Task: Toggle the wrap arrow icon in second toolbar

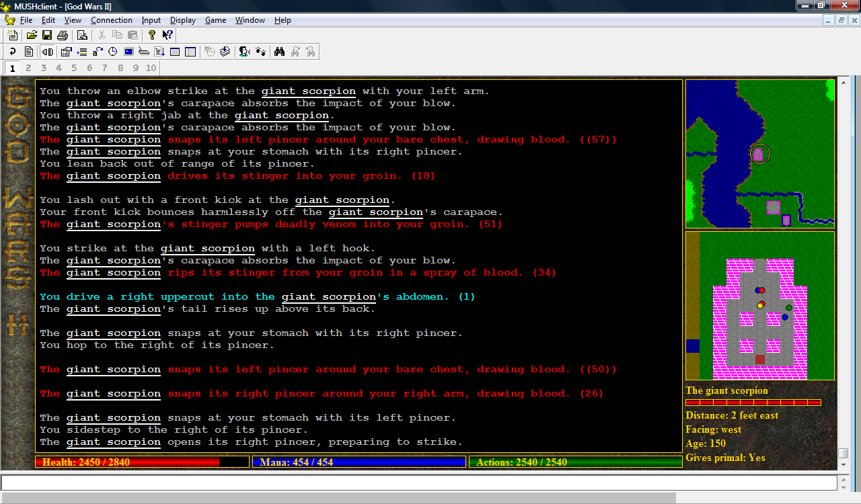Action: coord(13,52)
